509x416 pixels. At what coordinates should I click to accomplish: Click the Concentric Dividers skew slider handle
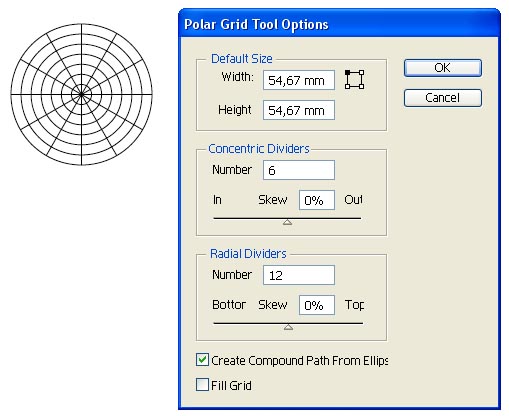(287, 222)
